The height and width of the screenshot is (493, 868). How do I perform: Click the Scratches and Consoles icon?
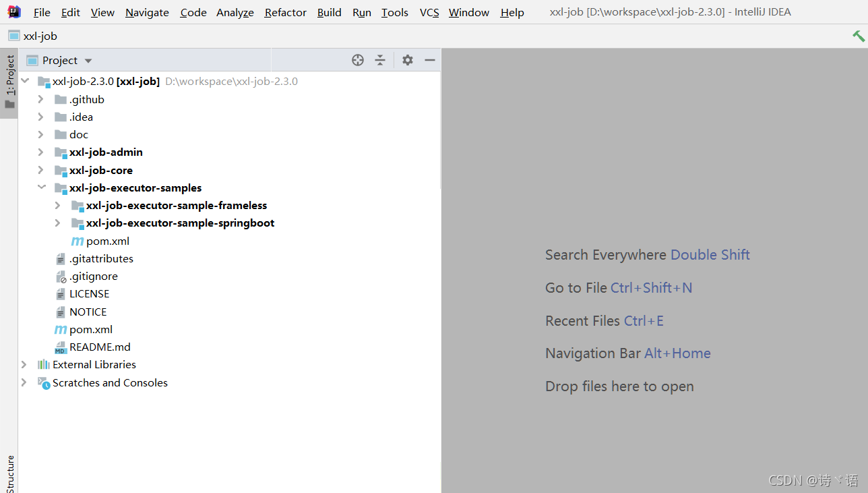44,382
